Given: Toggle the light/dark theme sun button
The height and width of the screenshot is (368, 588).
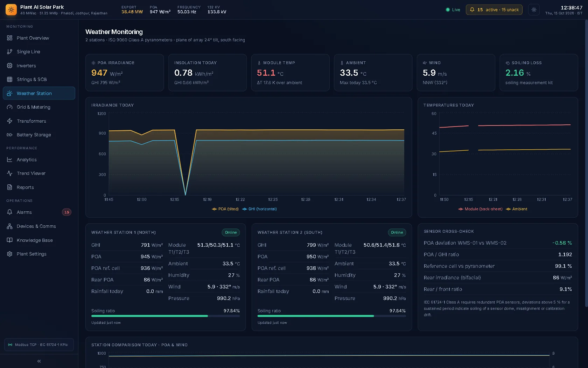Looking at the screenshot, I should (534, 10).
